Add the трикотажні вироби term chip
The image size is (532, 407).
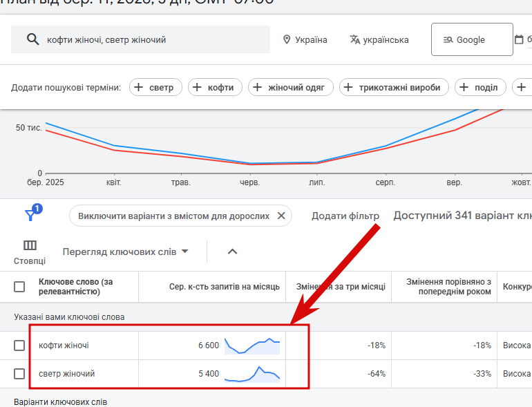(394, 87)
